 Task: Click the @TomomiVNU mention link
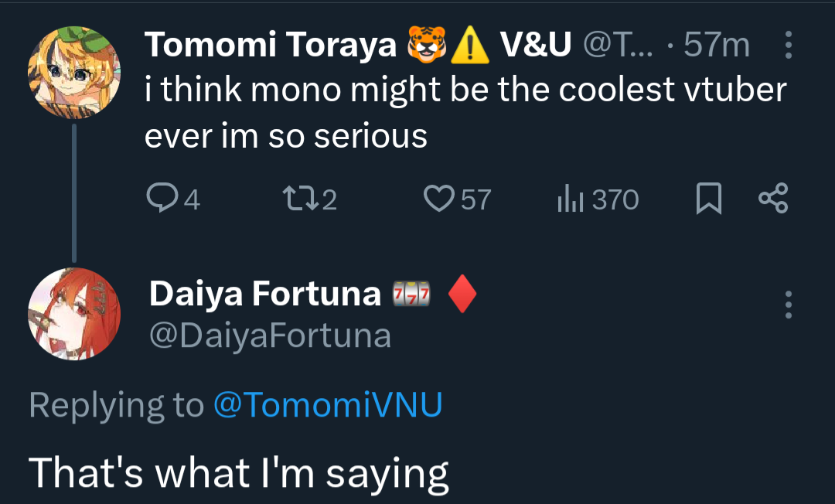pos(327,405)
